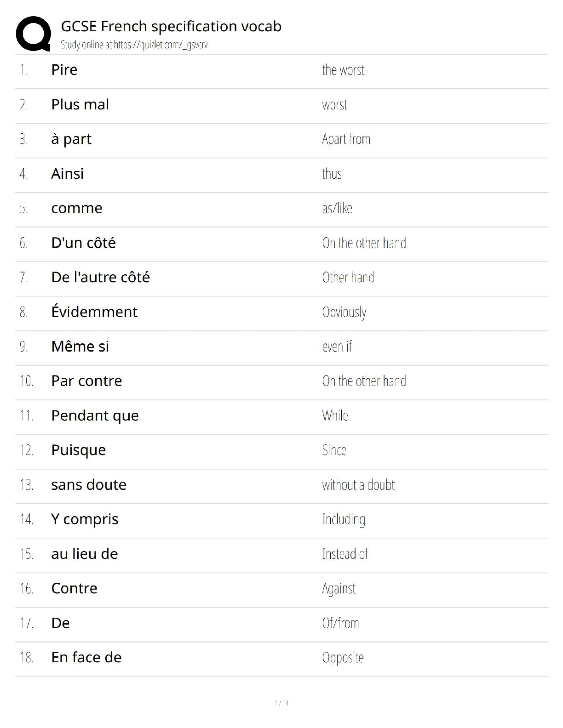Screen dimensions: 563x728
Task: Click the term 'Évidemment'
Action: click(x=94, y=312)
